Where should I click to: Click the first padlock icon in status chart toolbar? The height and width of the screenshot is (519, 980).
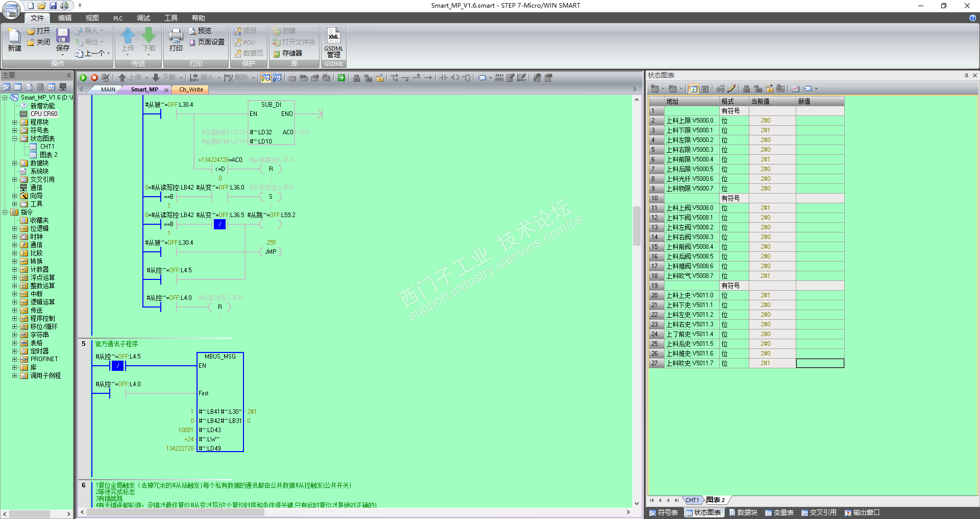coord(747,89)
